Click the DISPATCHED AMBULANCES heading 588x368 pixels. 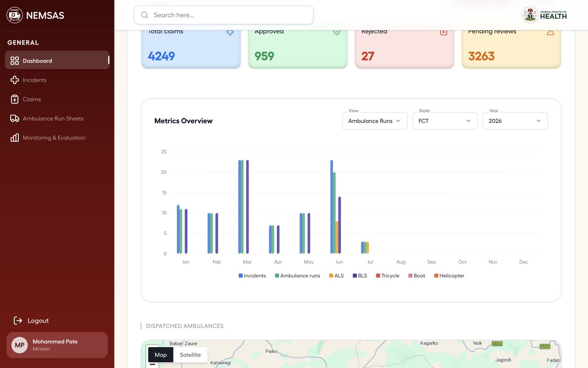pyautogui.click(x=185, y=326)
